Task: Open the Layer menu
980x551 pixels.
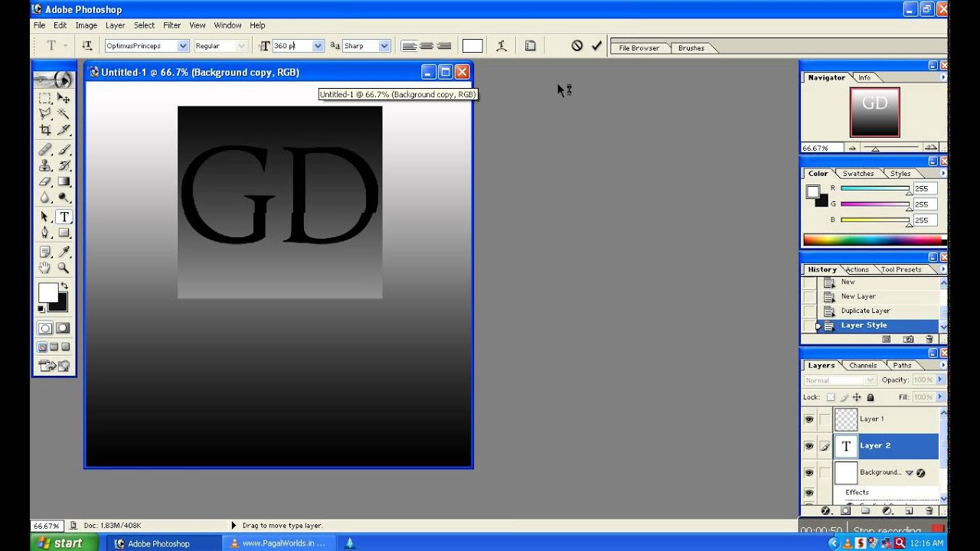Action: 115,25
